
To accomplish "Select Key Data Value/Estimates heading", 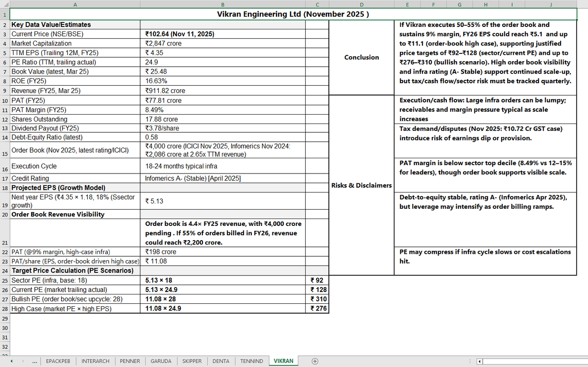I will tap(75, 24).
